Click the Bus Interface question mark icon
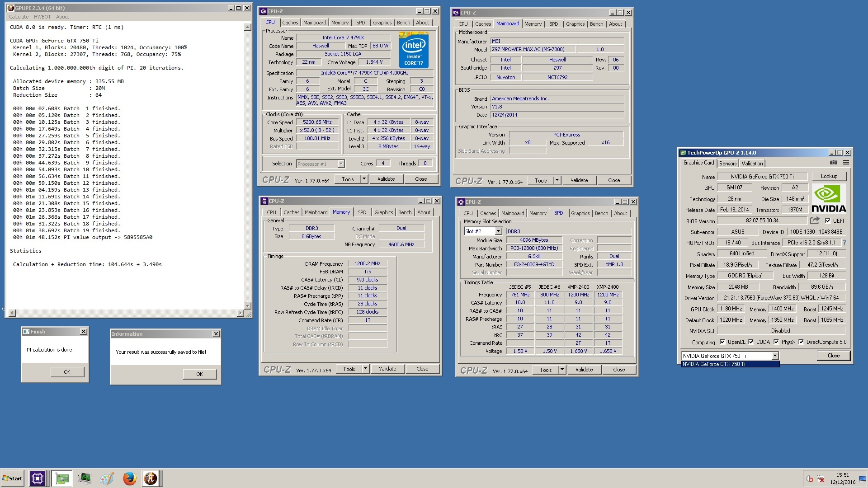The height and width of the screenshot is (488, 868). coord(844,243)
